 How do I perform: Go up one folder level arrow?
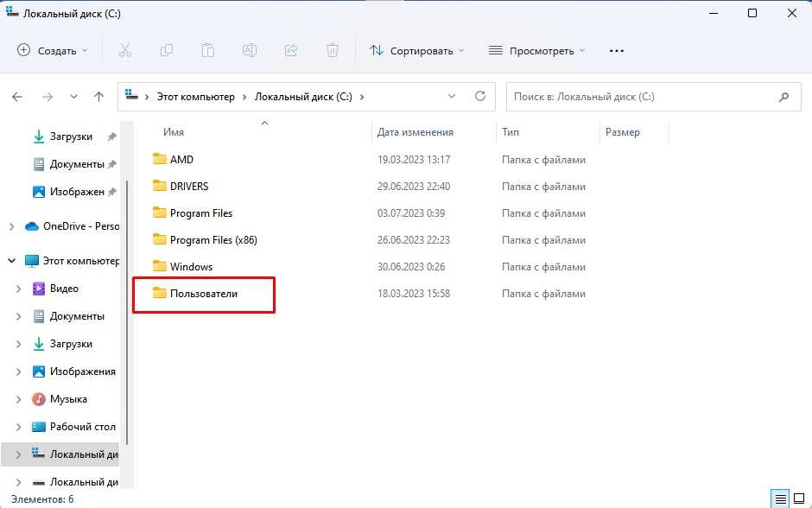98,97
